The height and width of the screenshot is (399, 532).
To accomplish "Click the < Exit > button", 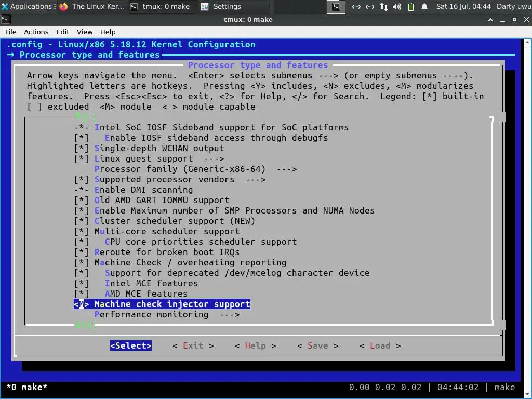I will pyautogui.click(x=193, y=345).
